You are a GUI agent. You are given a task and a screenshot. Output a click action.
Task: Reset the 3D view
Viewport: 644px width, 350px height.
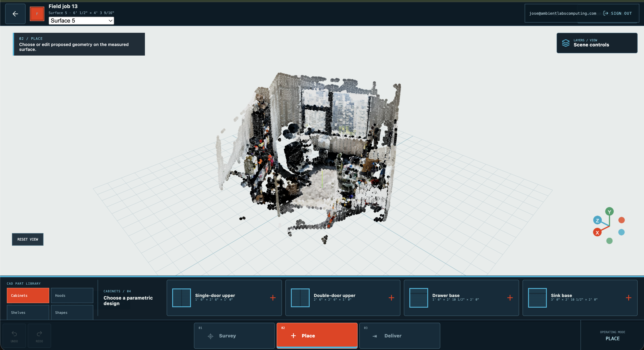tap(28, 239)
